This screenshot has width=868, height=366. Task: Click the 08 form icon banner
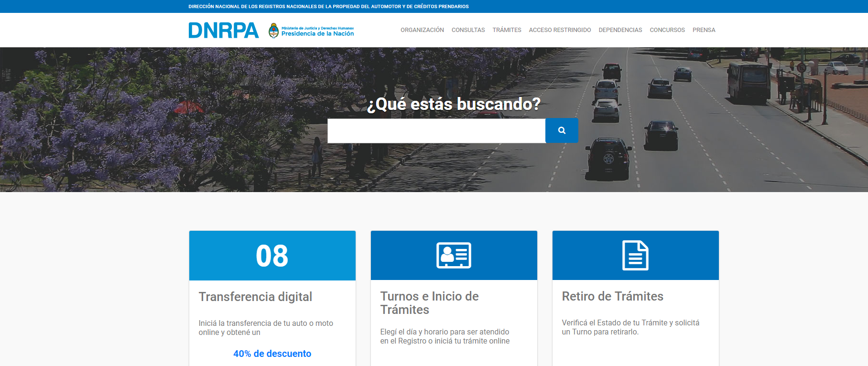272,256
